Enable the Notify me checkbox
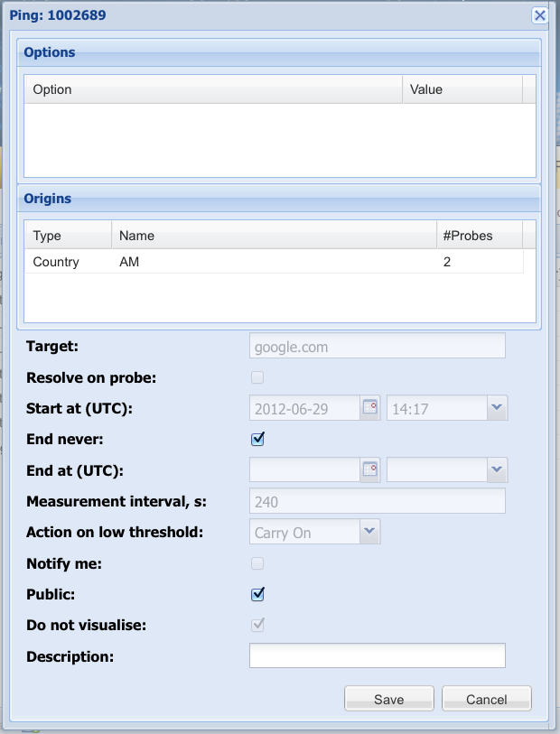Screen dimensions: 560x734 [257, 563]
